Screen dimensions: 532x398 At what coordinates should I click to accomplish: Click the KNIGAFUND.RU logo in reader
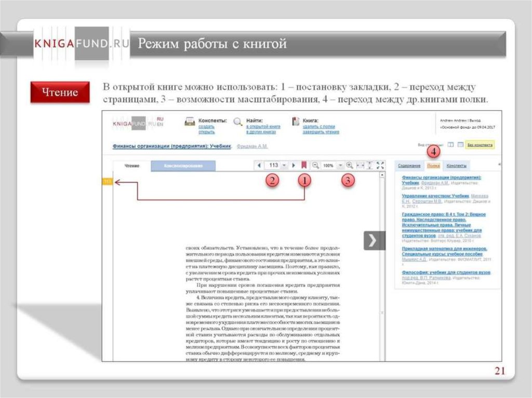(x=135, y=123)
